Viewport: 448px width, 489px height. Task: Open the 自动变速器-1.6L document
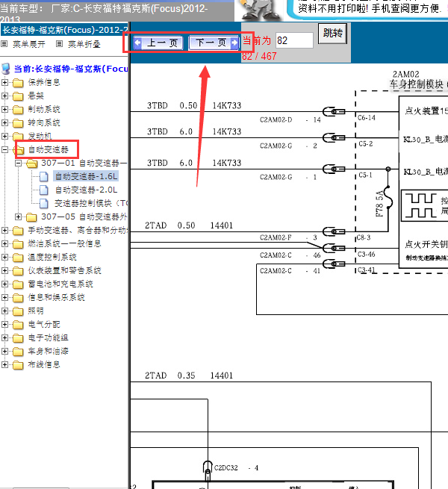(x=86, y=176)
